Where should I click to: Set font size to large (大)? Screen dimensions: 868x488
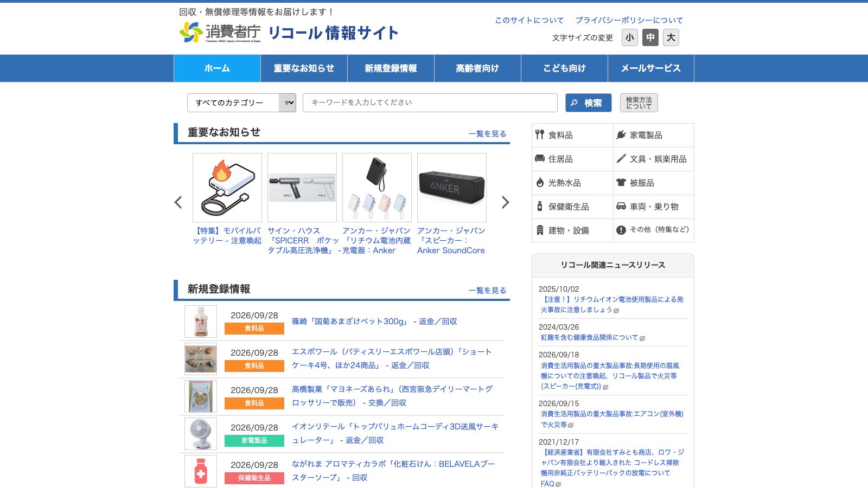[671, 37]
